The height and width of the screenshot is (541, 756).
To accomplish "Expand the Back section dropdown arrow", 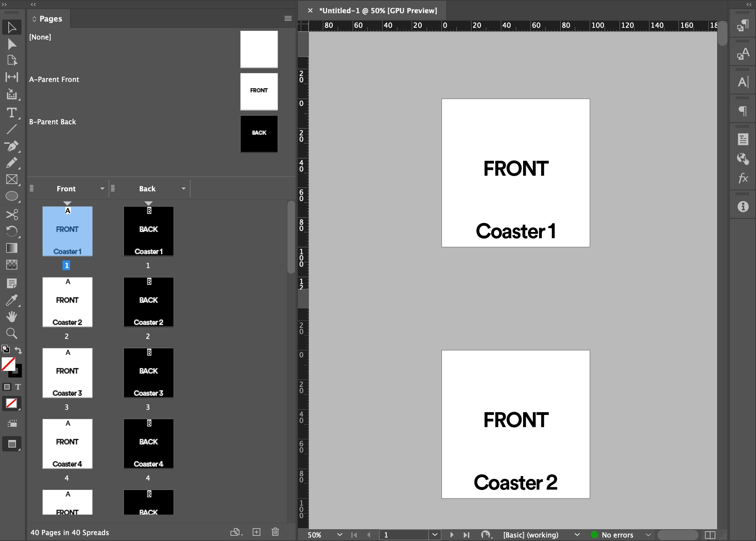I will coord(183,189).
